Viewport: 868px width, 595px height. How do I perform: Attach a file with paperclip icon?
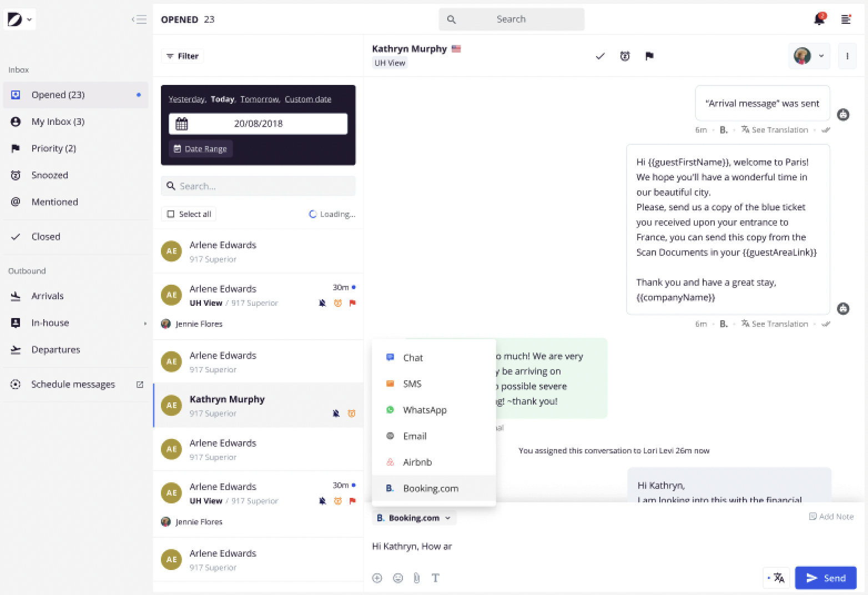417,578
